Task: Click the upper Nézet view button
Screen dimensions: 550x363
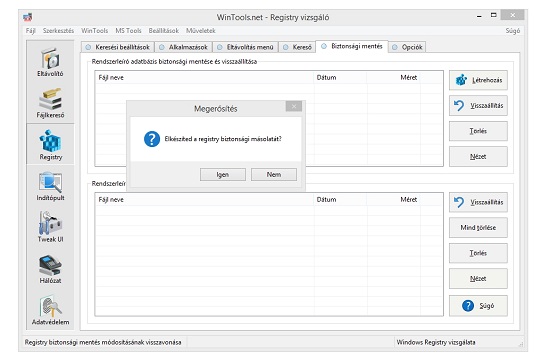Action: tap(478, 156)
